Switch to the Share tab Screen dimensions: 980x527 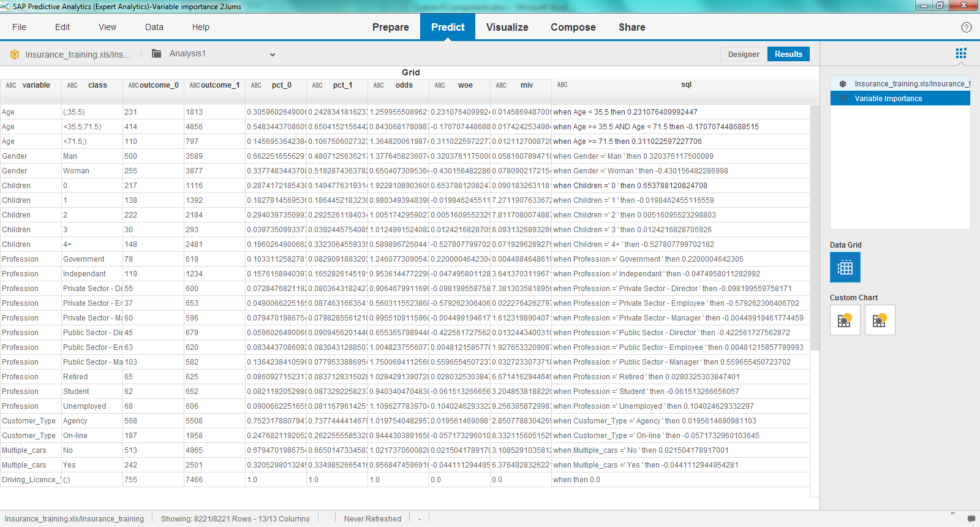pyautogui.click(x=631, y=27)
